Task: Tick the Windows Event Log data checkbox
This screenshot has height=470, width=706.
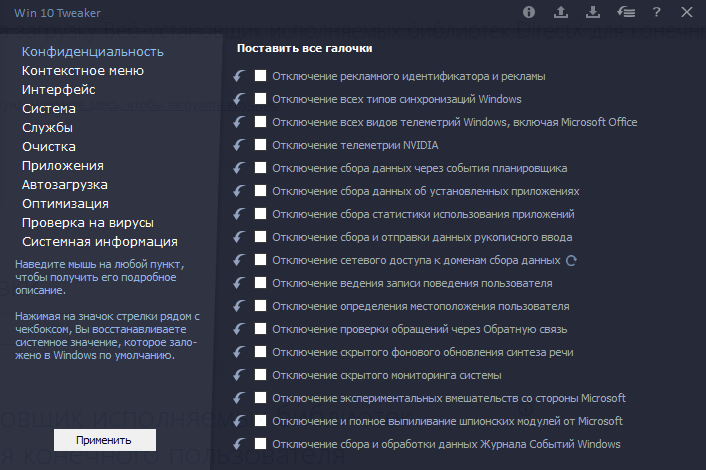Action: [260, 443]
